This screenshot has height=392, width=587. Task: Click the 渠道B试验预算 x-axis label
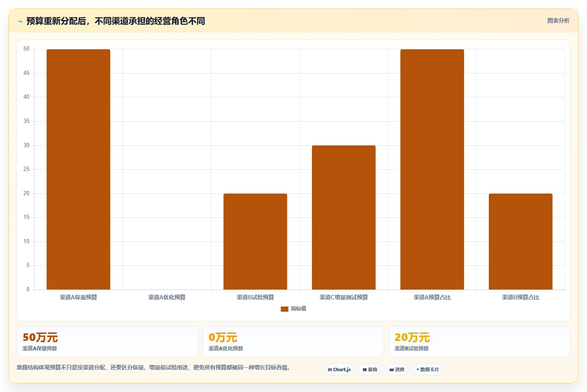tap(255, 297)
